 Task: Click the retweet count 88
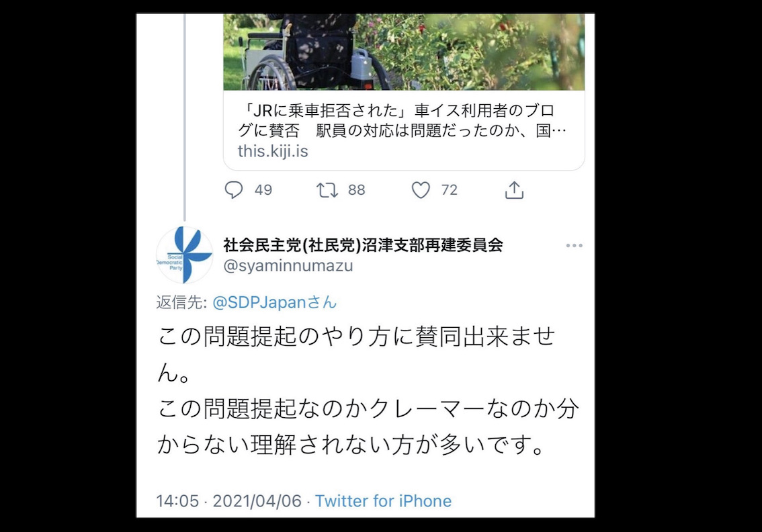tap(356, 190)
